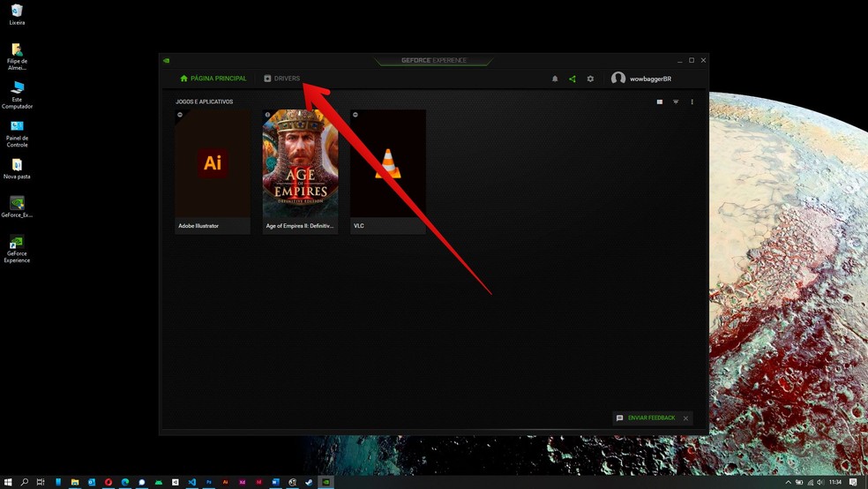Open Task View on the taskbar
Viewport: 868px width, 489px height.
coord(41,482)
